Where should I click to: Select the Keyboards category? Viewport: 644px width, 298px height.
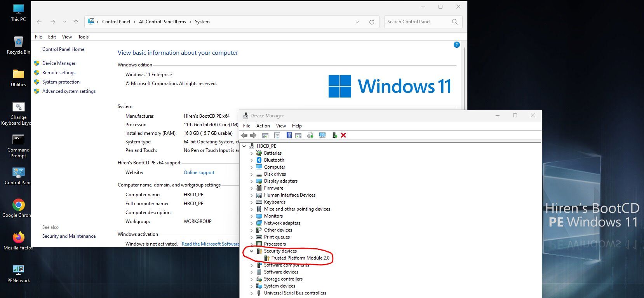click(275, 202)
